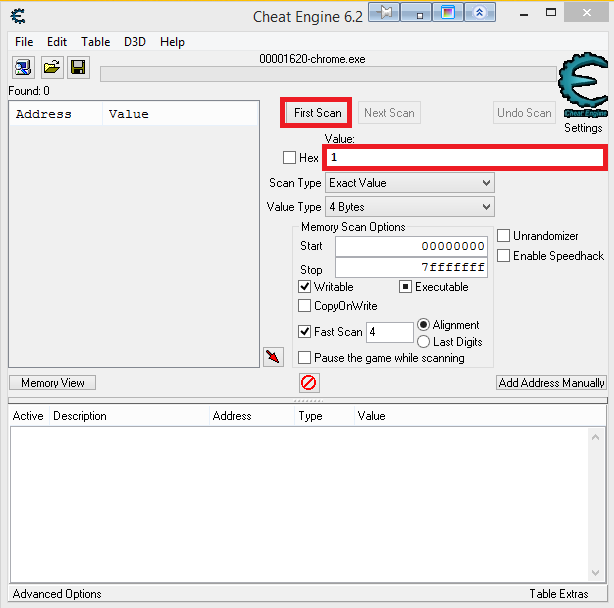Click the 00001620-chrome.exe process label
The width and height of the screenshot is (614, 608).
pos(312,59)
